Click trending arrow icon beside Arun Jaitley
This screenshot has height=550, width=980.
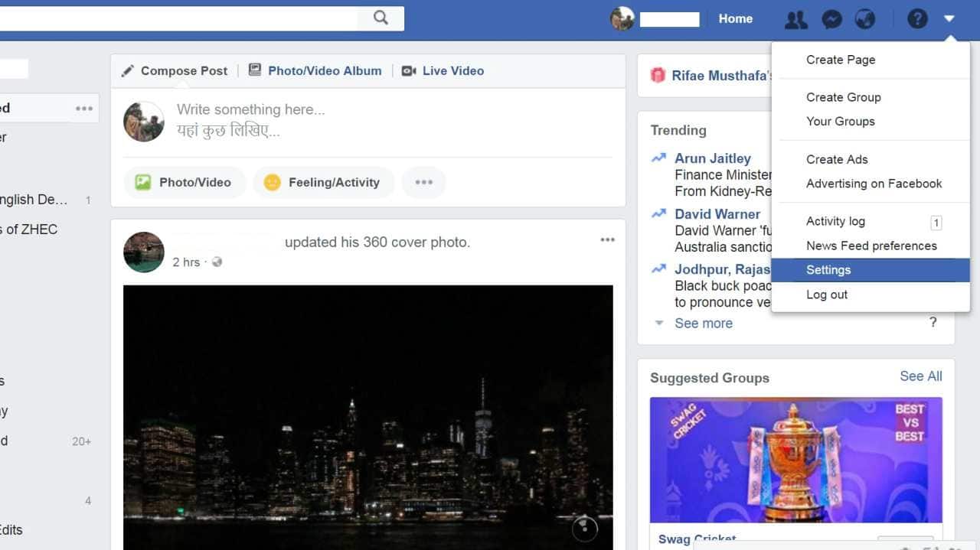(658, 158)
